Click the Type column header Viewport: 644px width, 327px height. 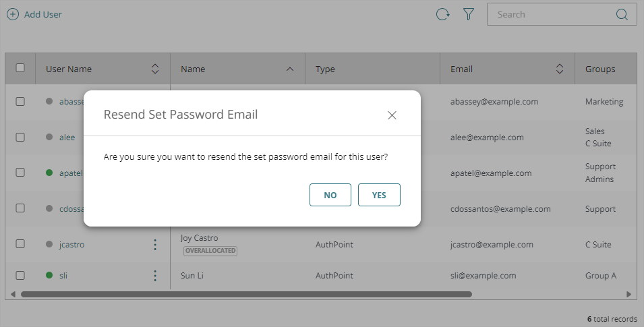click(x=325, y=69)
